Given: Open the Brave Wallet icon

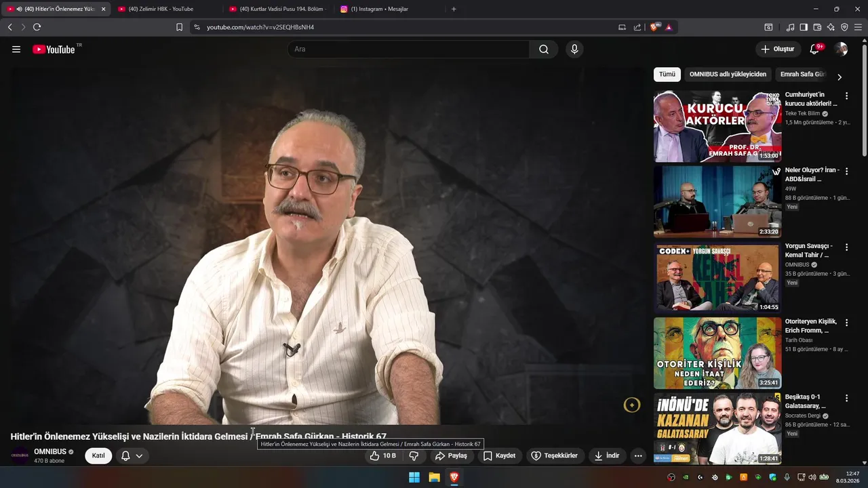Looking at the screenshot, I should pyautogui.click(x=817, y=27).
